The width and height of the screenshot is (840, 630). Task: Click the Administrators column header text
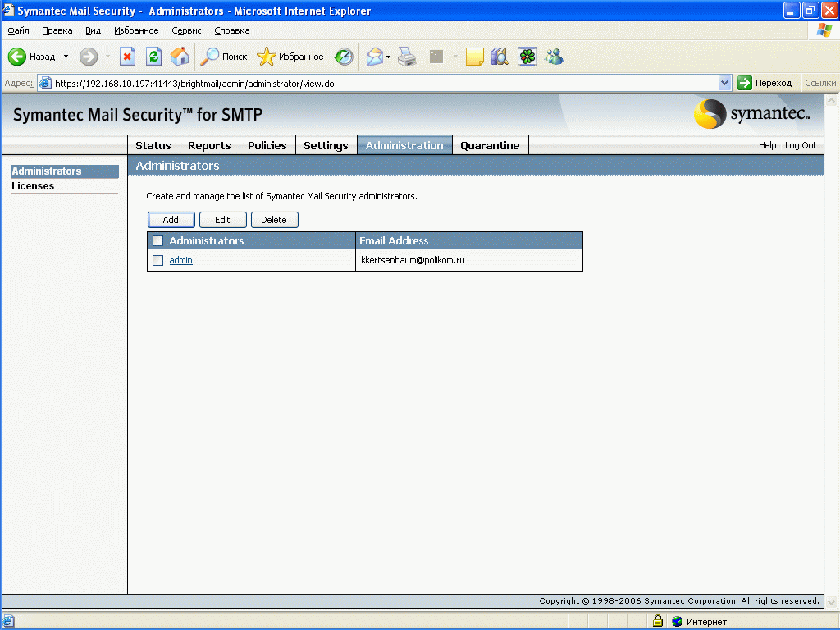[x=206, y=240]
